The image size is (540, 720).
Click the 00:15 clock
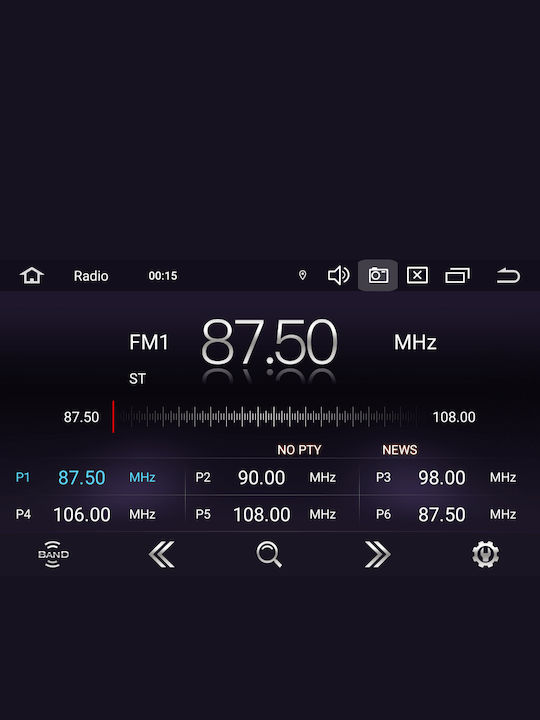coord(163,276)
